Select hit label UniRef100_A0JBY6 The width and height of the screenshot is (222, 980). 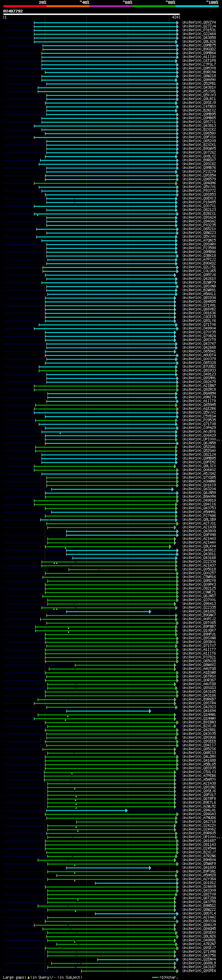click(199, 431)
